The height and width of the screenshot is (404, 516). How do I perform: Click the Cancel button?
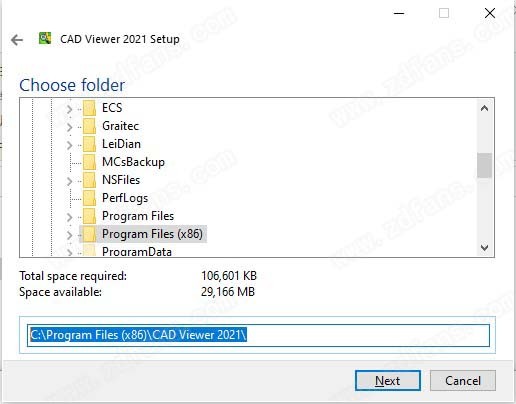click(463, 380)
